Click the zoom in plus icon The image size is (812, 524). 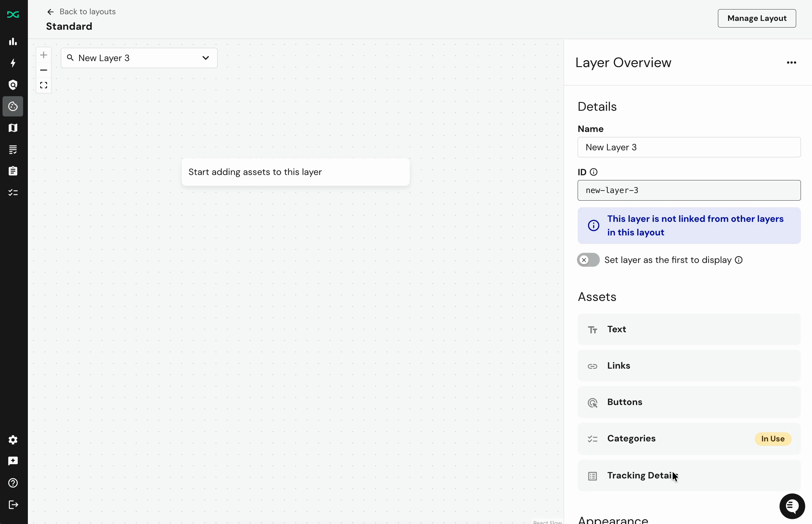pos(44,55)
